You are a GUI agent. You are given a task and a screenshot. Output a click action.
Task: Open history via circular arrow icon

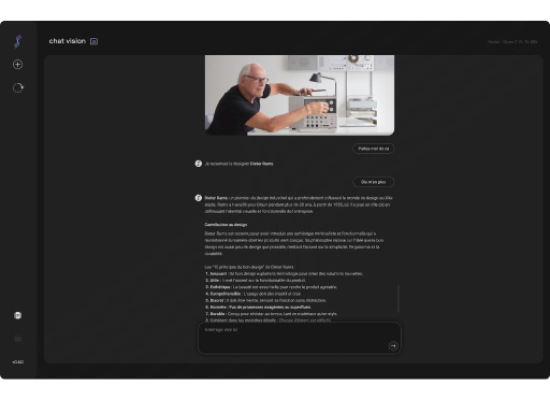tap(18, 88)
